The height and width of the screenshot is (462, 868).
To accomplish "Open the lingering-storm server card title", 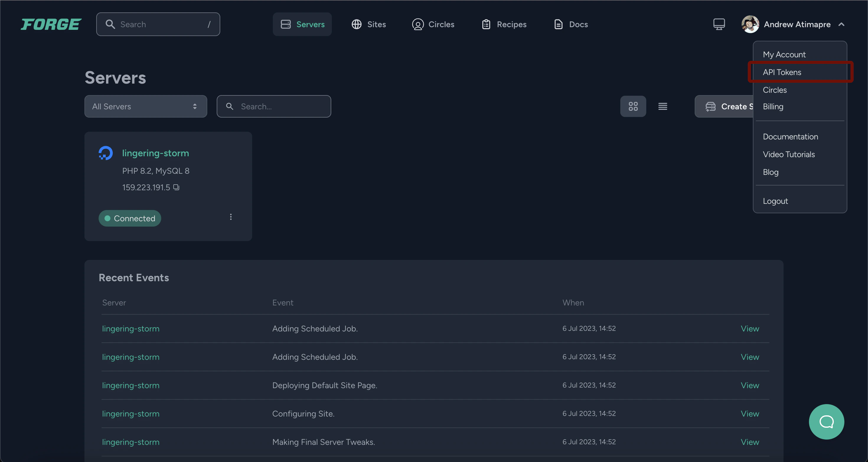I will tap(155, 153).
